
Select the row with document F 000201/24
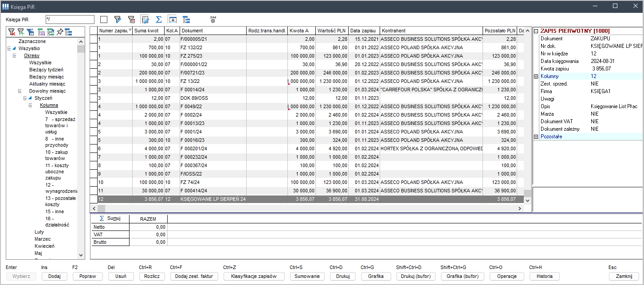tap(307, 148)
